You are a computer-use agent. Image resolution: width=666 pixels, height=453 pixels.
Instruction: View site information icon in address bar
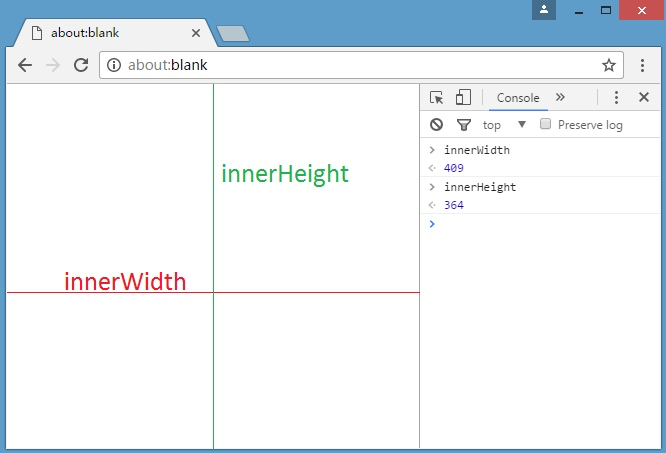tap(114, 65)
